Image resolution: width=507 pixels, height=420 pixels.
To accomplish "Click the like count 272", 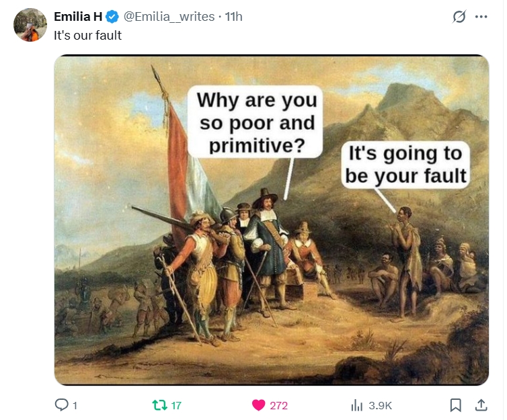I will [x=278, y=405].
